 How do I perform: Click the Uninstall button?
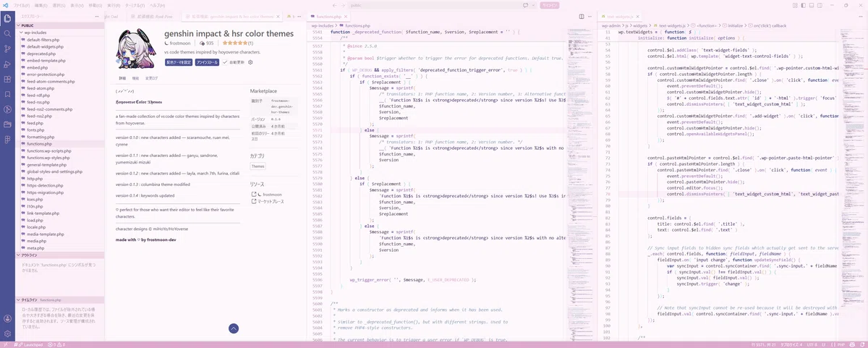[208, 62]
